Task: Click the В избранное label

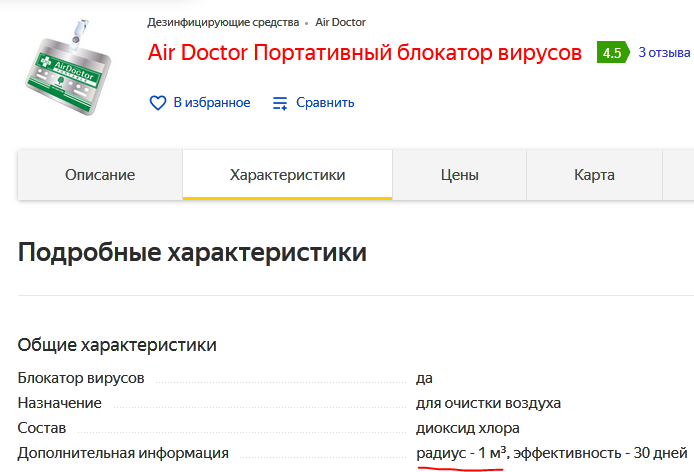Action: (x=211, y=103)
